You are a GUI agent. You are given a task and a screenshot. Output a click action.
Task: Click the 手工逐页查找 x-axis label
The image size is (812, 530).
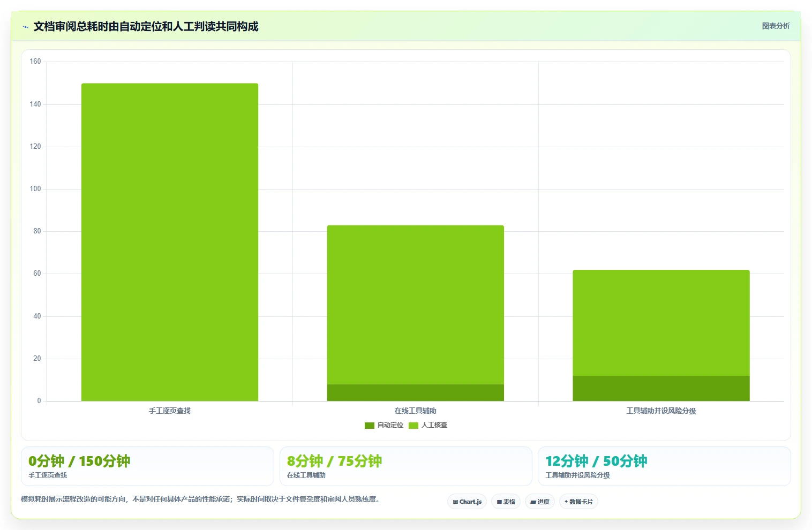pyautogui.click(x=170, y=411)
